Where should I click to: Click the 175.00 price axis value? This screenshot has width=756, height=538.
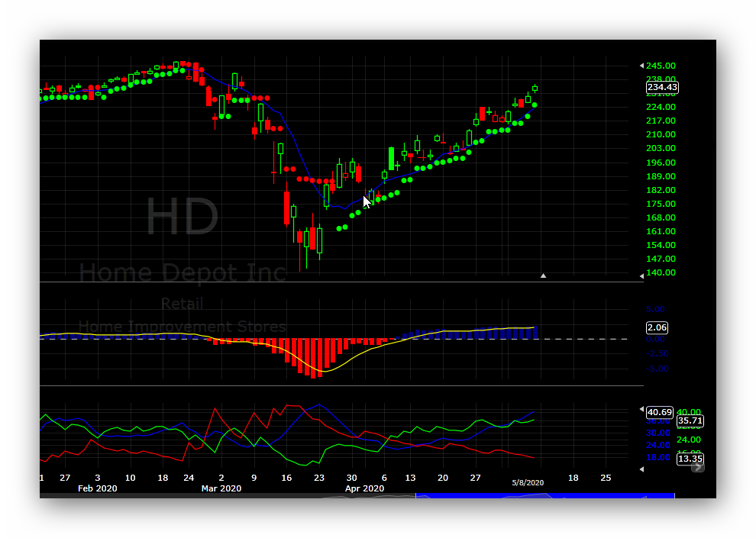[x=661, y=204]
